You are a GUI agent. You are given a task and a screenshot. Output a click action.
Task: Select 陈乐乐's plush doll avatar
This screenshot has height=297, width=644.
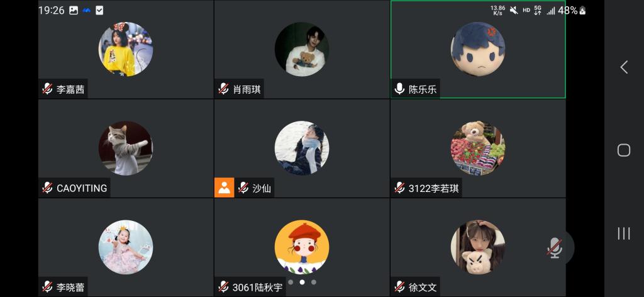click(x=478, y=49)
